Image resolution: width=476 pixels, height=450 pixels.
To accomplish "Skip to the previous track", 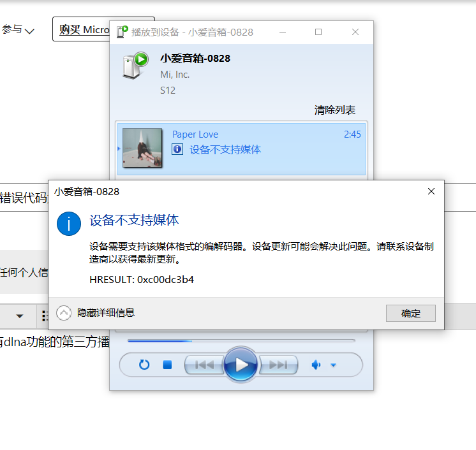I will point(204,365).
